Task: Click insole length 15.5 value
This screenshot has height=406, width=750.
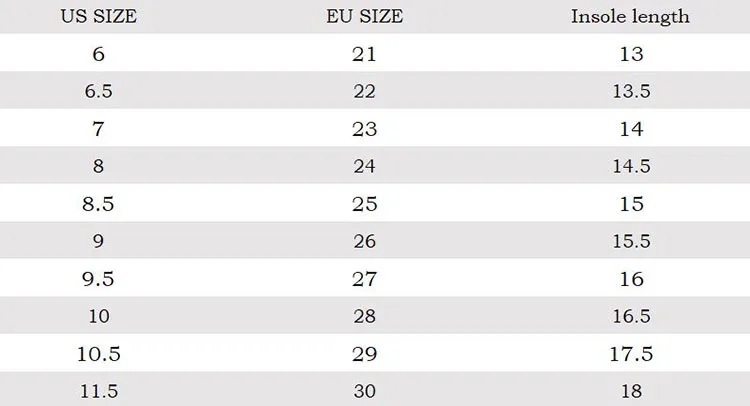Action: (631, 241)
